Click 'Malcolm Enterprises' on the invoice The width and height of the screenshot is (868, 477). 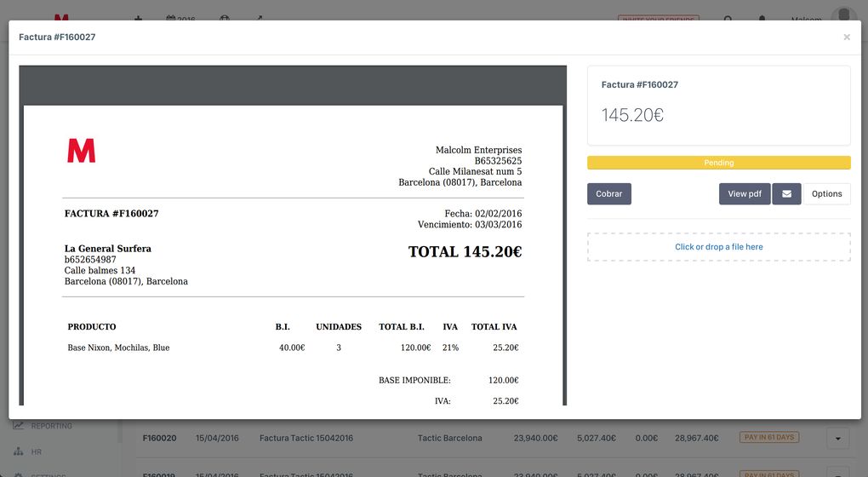(478, 150)
